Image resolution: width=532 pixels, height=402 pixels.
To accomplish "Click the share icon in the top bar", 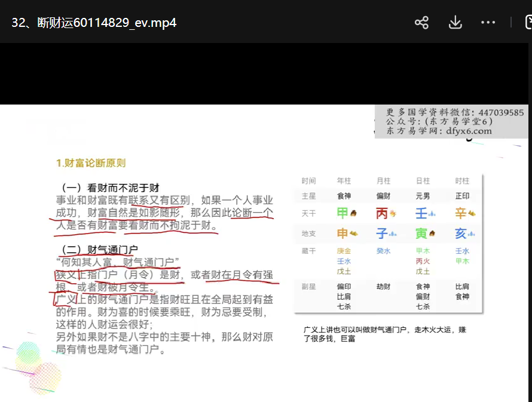I will 421,23.
